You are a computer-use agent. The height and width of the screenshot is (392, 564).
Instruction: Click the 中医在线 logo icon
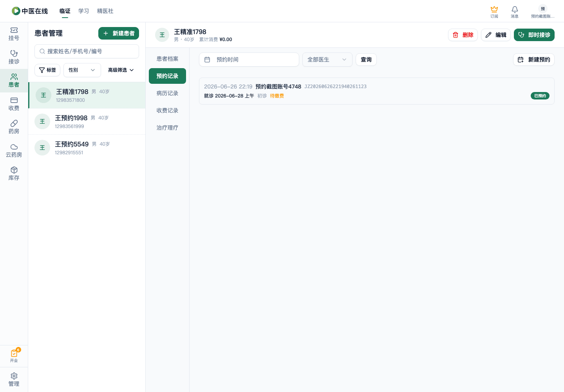click(16, 11)
